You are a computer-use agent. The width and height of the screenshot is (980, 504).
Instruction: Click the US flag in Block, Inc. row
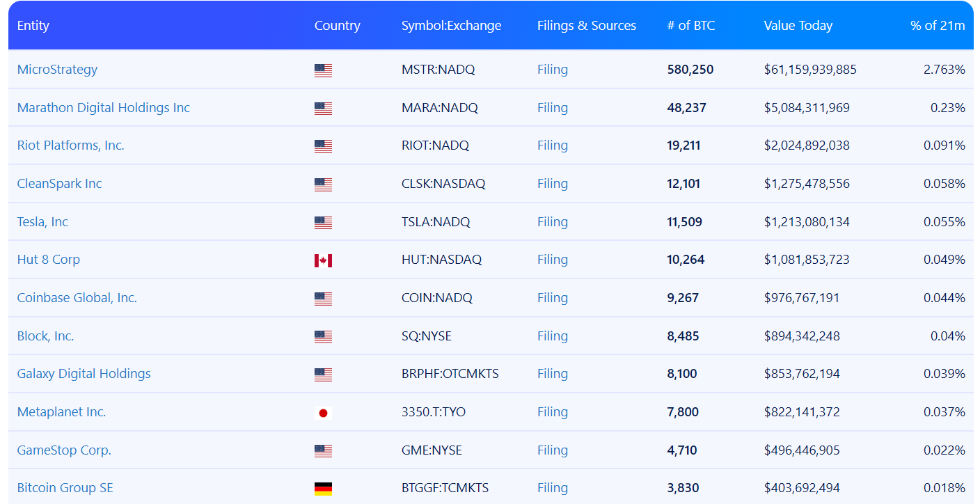pyautogui.click(x=323, y=337)
